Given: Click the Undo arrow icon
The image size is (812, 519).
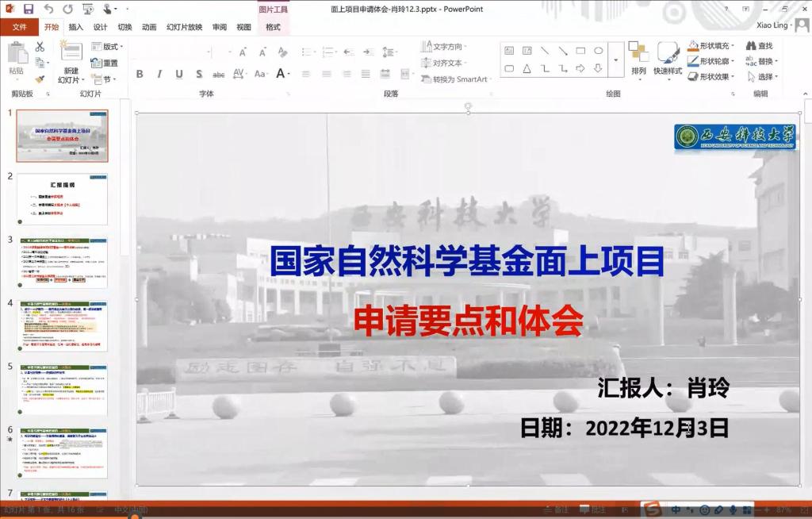Looking at the screenshot, I should pyautogui.click(x=48, y=9).
